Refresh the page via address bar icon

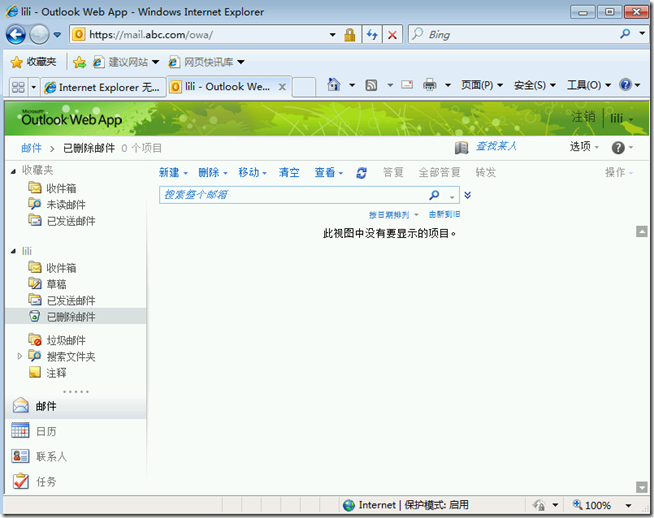372,35
